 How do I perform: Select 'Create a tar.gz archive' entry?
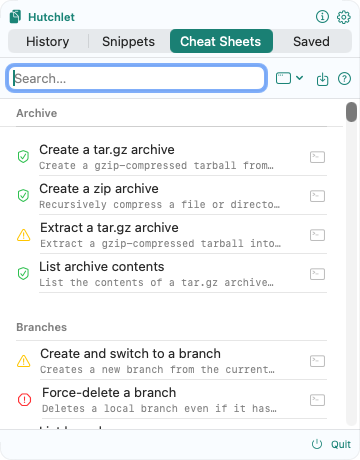pyautogui.click(x=171, y=156)
